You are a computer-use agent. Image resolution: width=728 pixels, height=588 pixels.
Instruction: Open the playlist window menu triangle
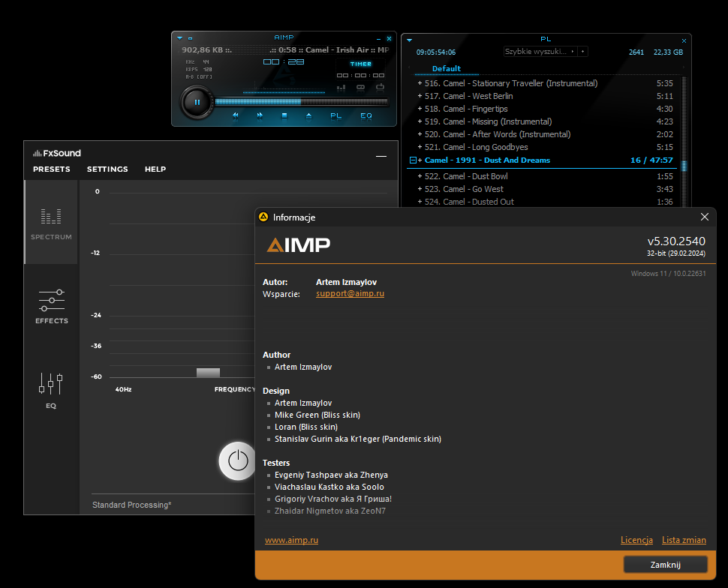(410, 40)
